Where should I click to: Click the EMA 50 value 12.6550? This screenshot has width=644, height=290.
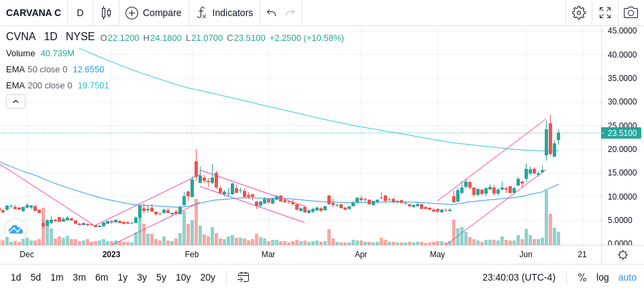pos(89,70)
